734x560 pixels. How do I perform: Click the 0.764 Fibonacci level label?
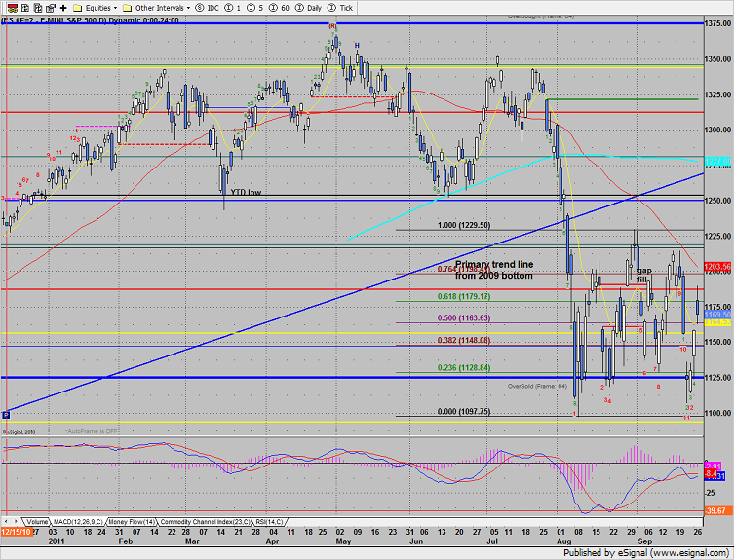click(x=464, y=269)
